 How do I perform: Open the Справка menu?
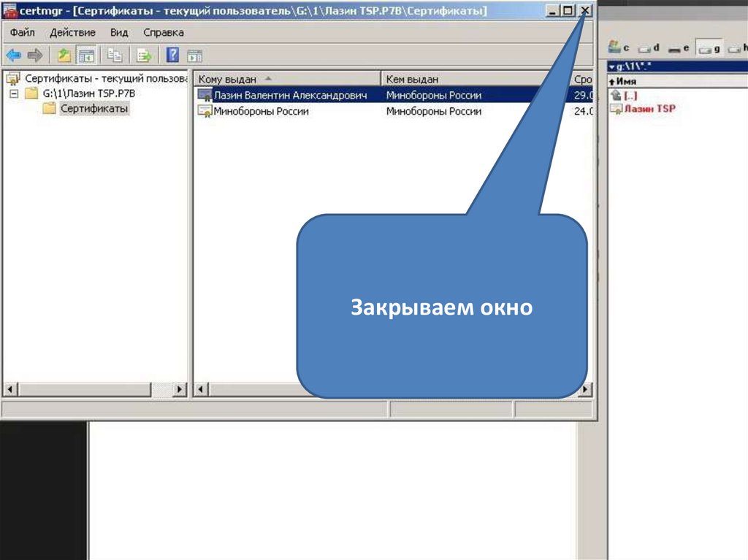[164, 33]
